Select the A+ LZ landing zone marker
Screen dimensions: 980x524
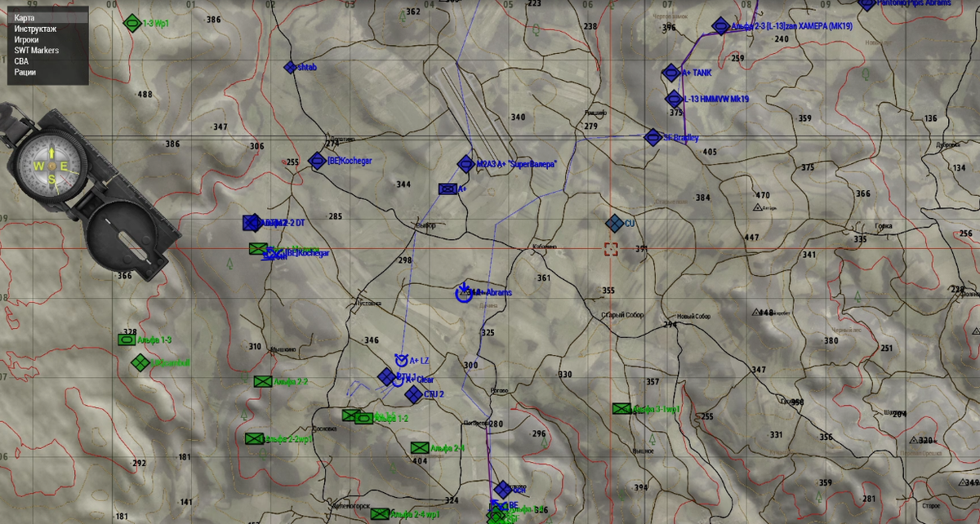pos(401,359)
